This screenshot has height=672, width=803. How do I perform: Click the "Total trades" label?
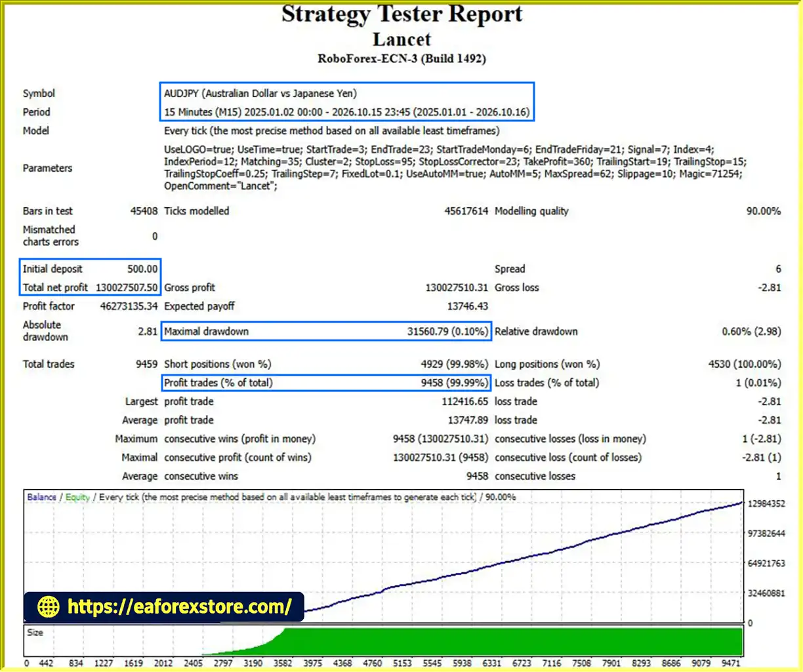(x=49, y=364)
